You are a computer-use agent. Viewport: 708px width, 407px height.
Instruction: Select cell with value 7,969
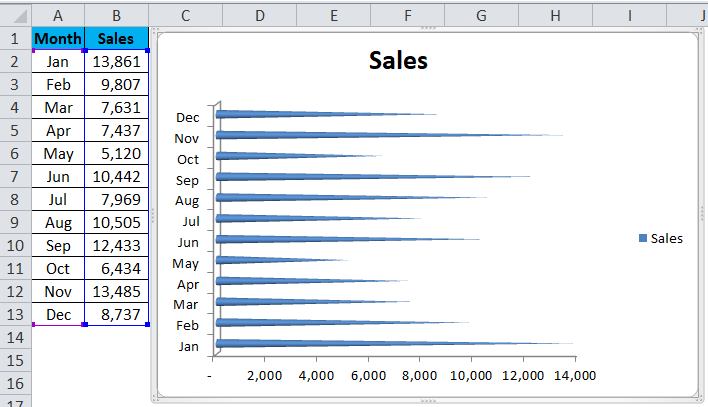click(x=116, y=200)
